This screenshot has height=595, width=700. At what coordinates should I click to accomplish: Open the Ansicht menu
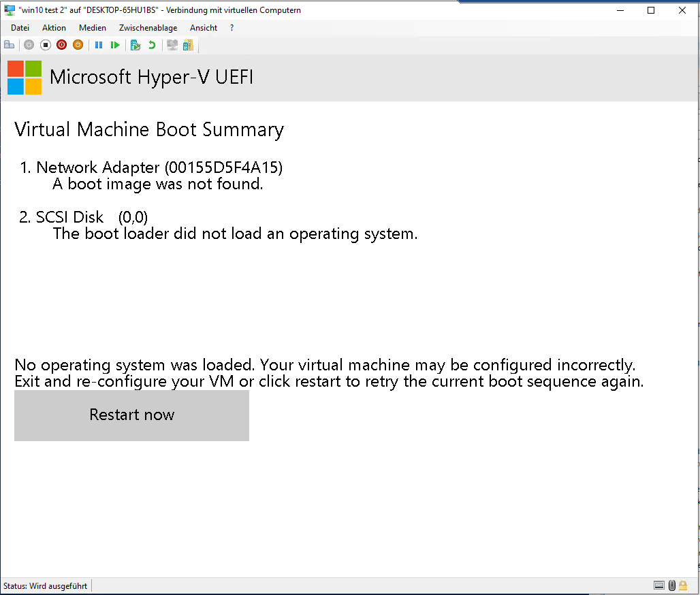[204, 28]
